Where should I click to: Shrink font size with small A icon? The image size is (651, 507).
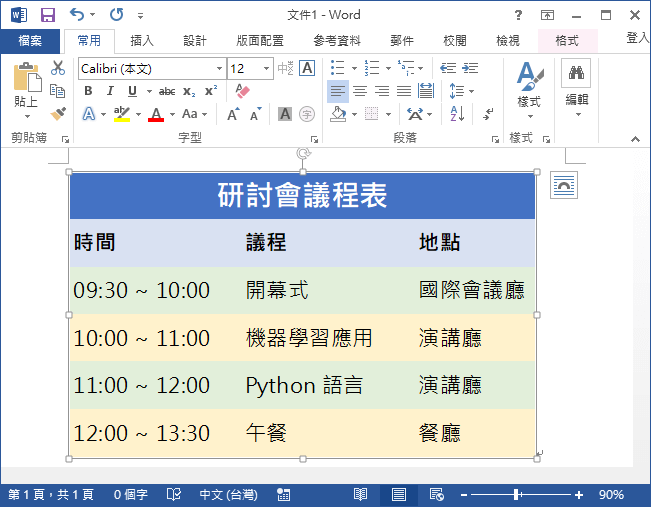255,114
